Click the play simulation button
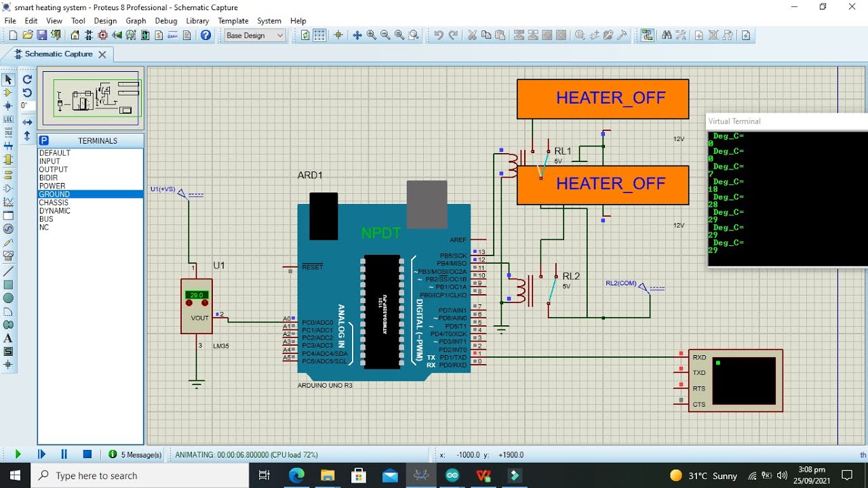The width and height of the screenshot is (868, 488). pyautogui.click(x=18, y=454)
